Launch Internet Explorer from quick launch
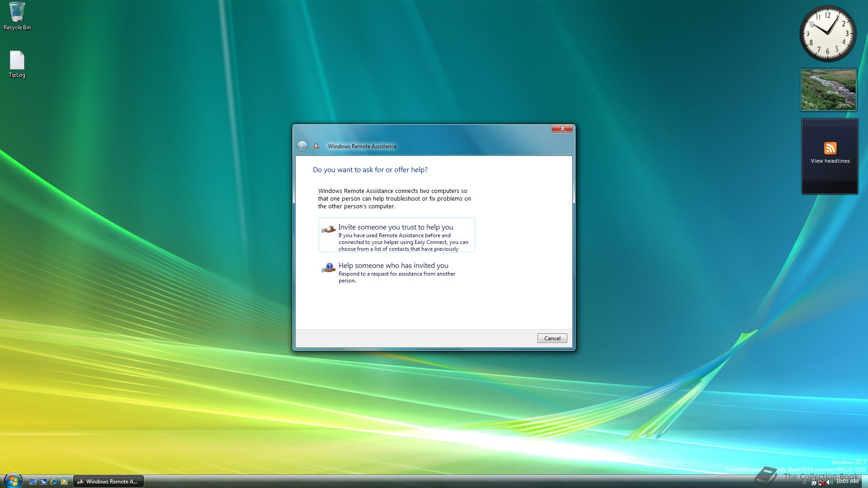Viewport: 868px width, 488px height. pos(54,482)
